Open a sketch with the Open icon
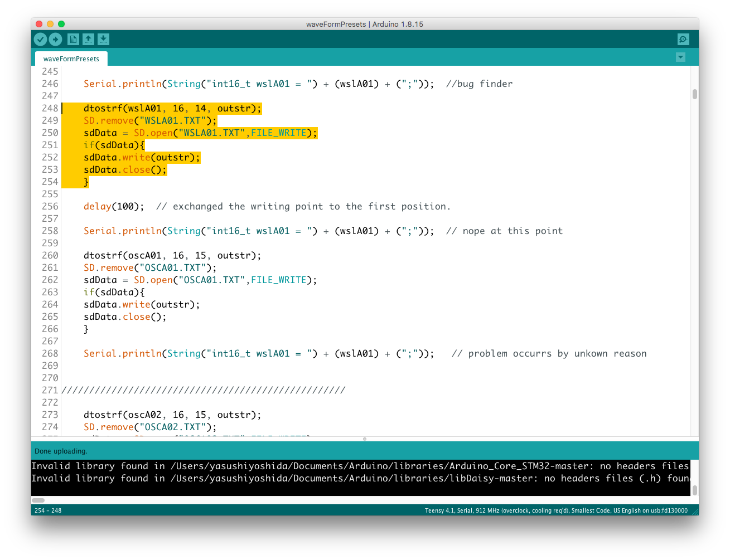The width and height of the screenshot is (730, 560). point(88,39)
